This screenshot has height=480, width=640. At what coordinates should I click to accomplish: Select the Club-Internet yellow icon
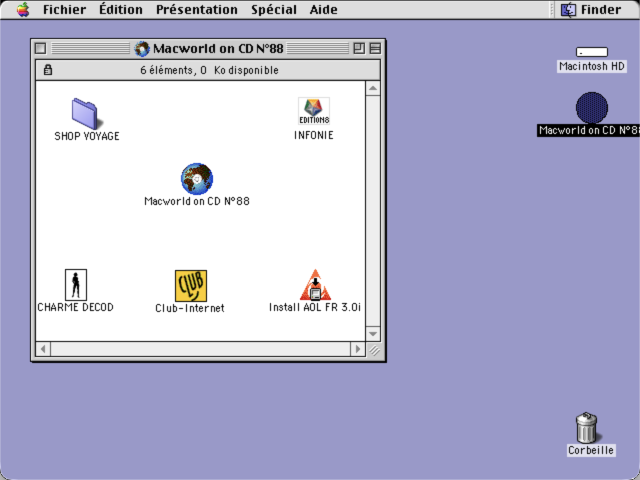coord(191,286)
